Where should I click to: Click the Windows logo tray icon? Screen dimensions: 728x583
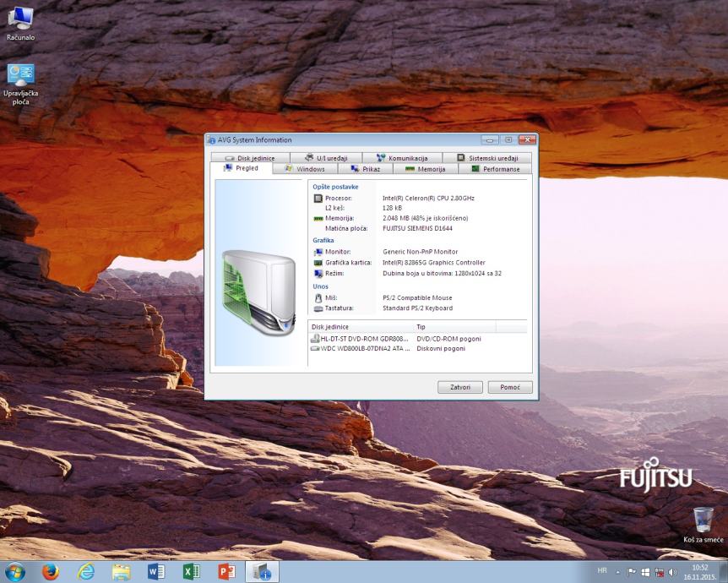[645, 572]
